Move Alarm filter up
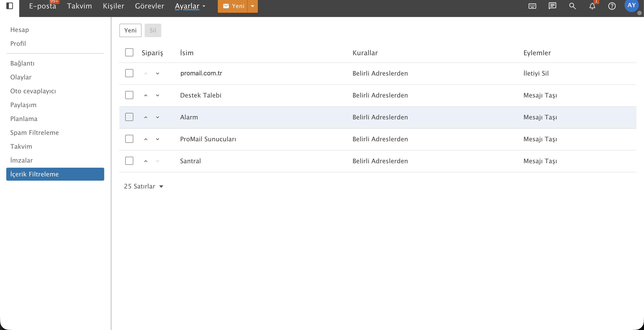The width and height of the screenshot is (644, 330). point(146,117)
